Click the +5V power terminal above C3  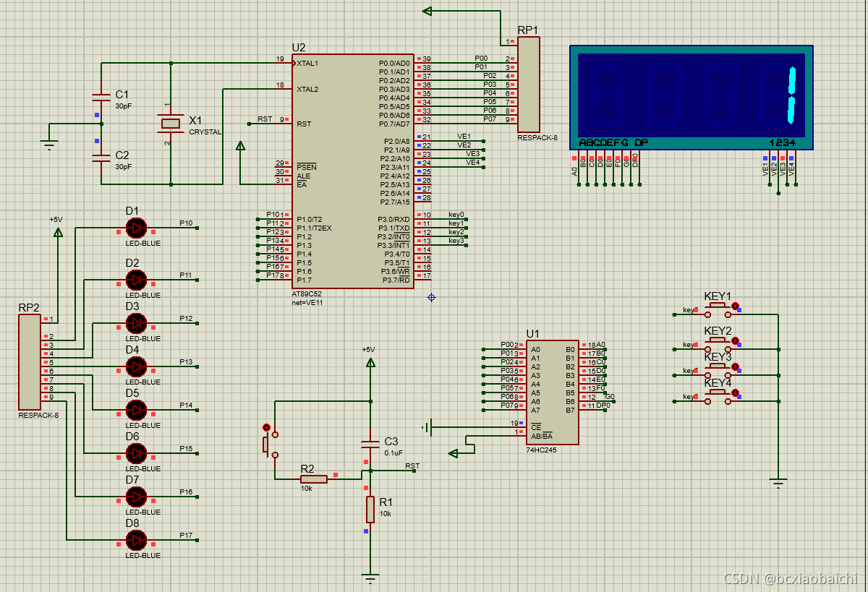[370, 362]
